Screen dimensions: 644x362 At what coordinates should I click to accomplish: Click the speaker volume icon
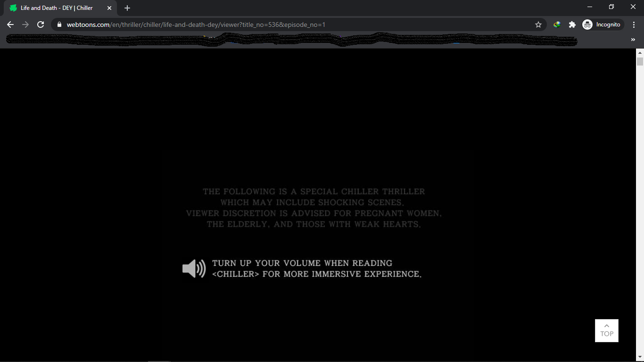194,269
